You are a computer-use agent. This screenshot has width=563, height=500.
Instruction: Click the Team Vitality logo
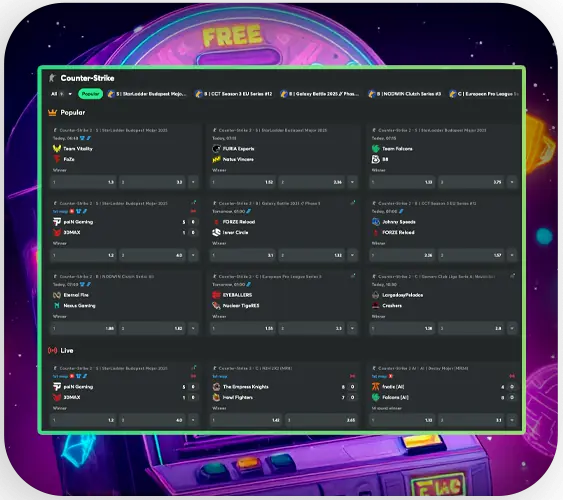57,148
